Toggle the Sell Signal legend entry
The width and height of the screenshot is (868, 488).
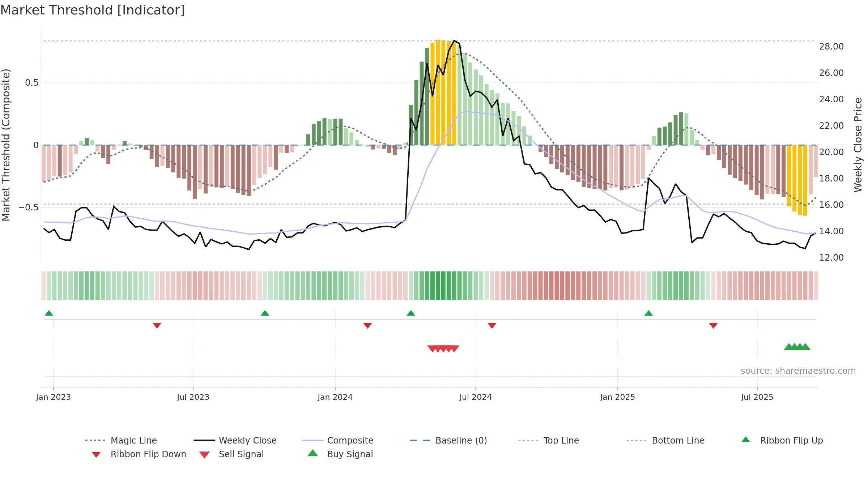[231, 454]
